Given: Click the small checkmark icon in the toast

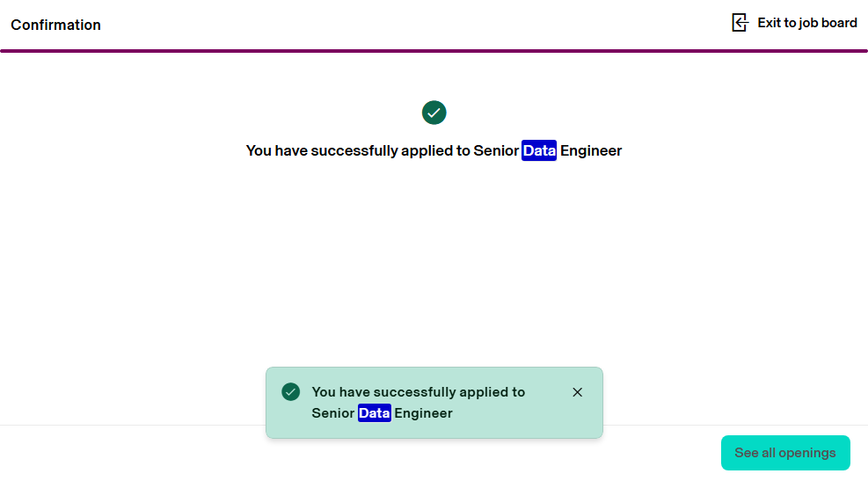Looking at the screenshot, I should (291, 391).
